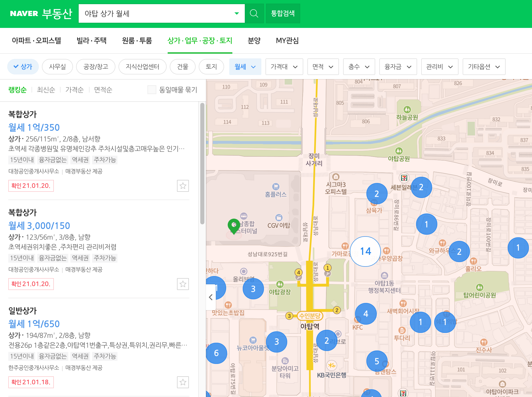Image resolution: width=532 pixels, height=397 pixels.
Task: Collapse the listing panel with left arrow
Action: click(211, 297)
